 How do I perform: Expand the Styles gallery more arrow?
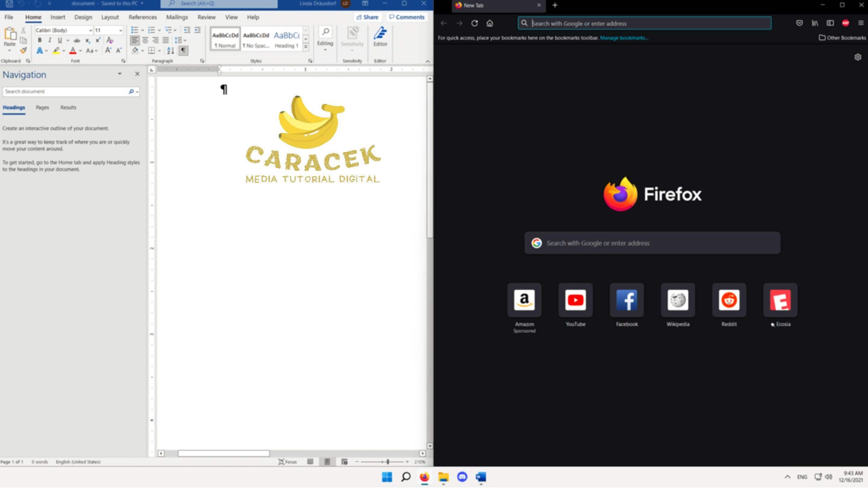point(305,47)
